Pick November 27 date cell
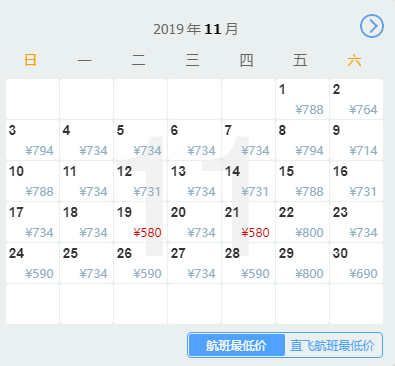 pos(194,263)
